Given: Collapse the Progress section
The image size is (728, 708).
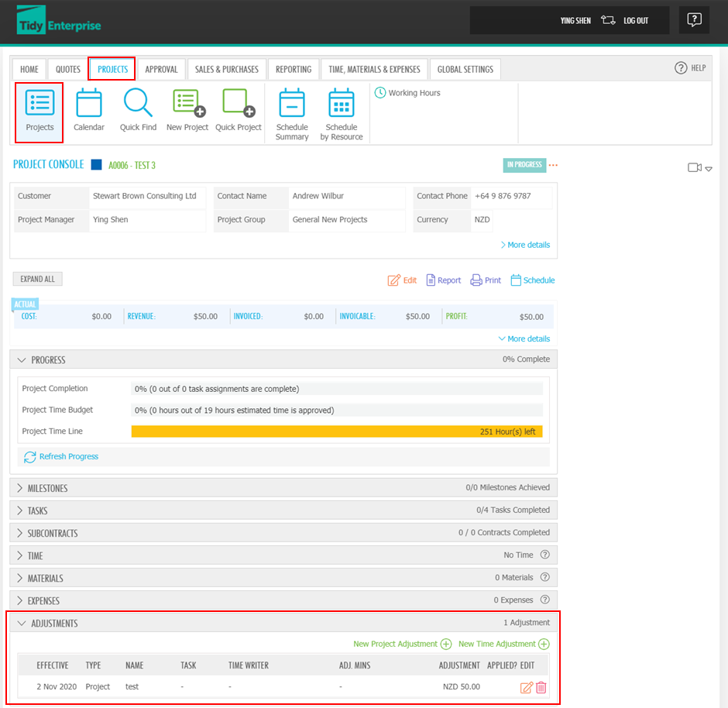Looking at the screenshot, I should click(21, 360).
